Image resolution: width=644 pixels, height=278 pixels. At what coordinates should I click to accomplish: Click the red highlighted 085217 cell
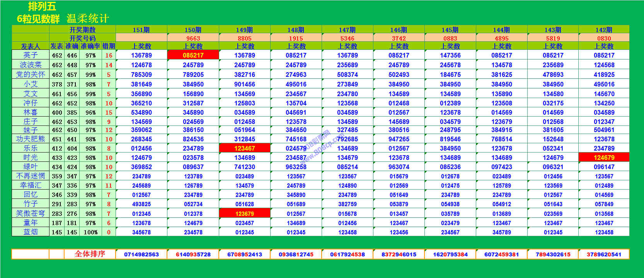tap(193, 55)
